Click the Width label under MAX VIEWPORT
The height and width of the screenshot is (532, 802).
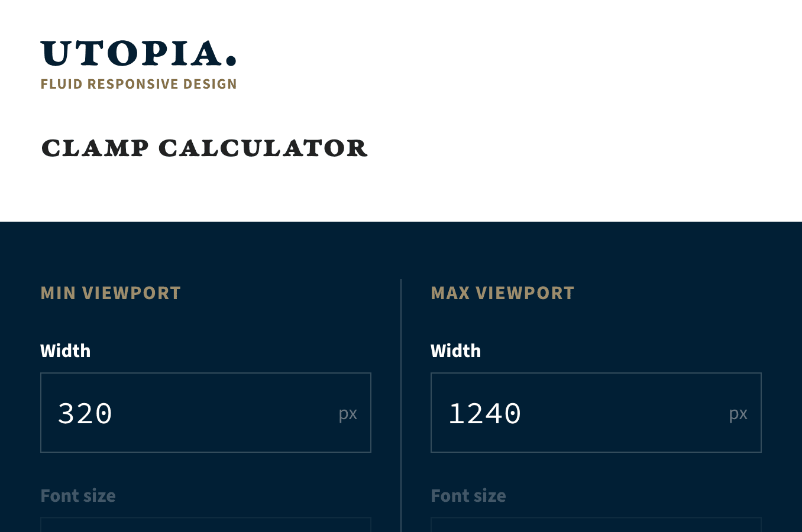[x=455, y=351]
